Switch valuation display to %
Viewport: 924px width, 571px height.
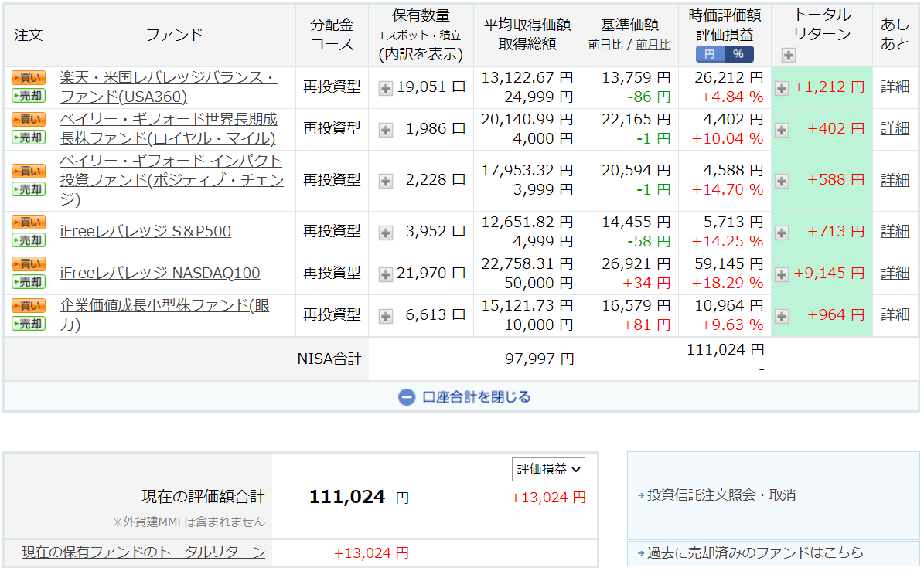pos(739,54)
